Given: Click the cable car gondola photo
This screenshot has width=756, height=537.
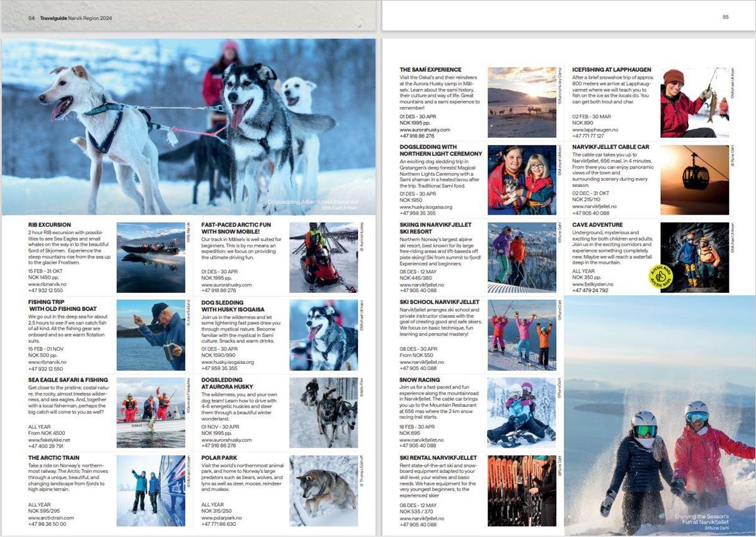Looking at the screenshot, I should [694, 180].
